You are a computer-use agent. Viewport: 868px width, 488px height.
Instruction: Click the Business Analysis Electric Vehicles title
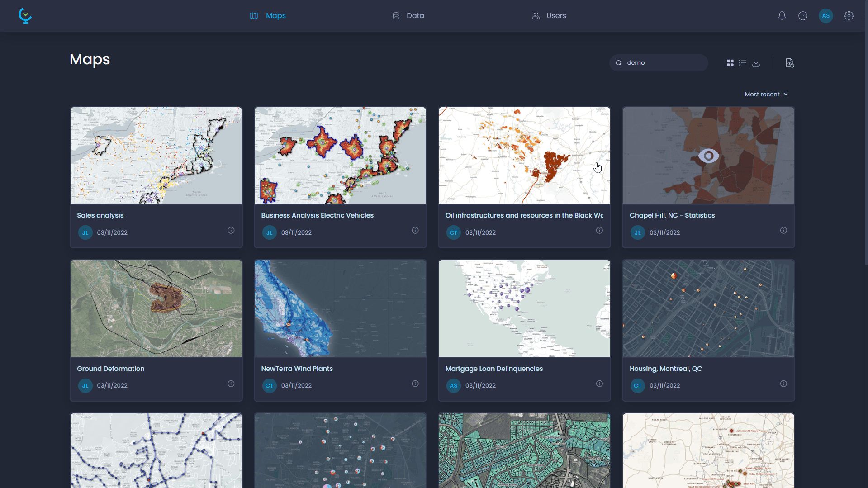[x=317, y=216]
